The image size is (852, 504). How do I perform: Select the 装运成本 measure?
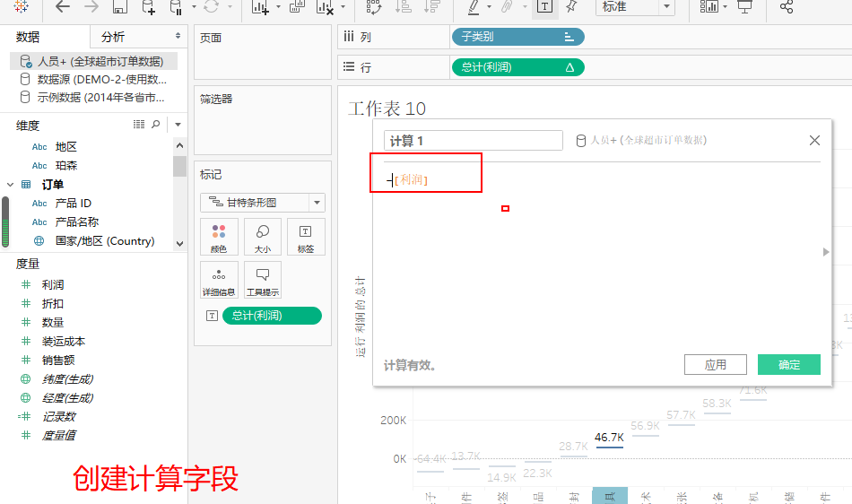click(64, 342)
